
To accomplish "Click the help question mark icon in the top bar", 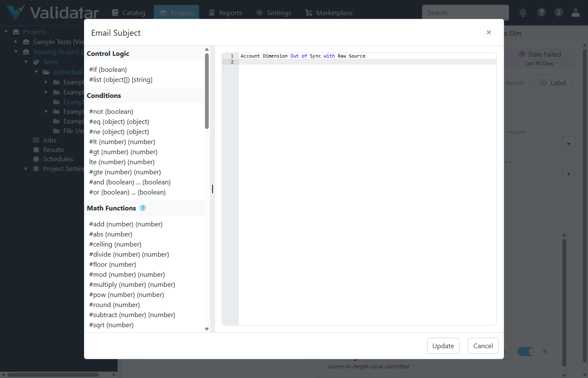I will tap(541, 12).
